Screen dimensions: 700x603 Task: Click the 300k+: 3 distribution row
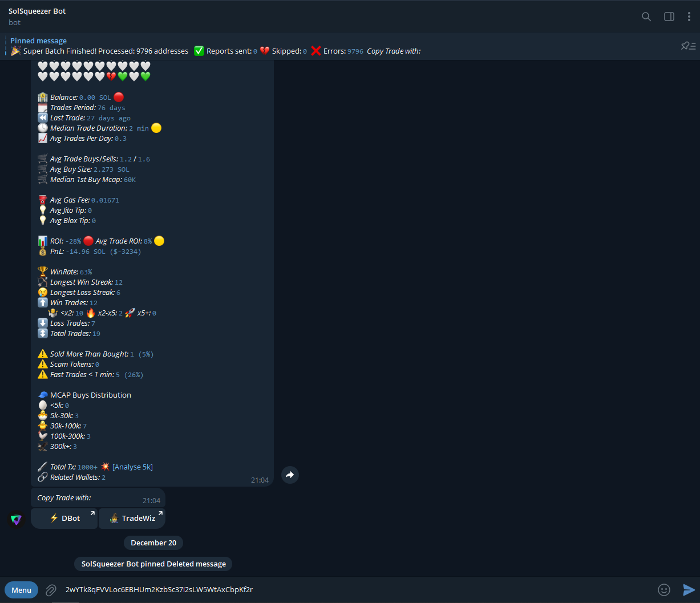(x=57, y=447)
